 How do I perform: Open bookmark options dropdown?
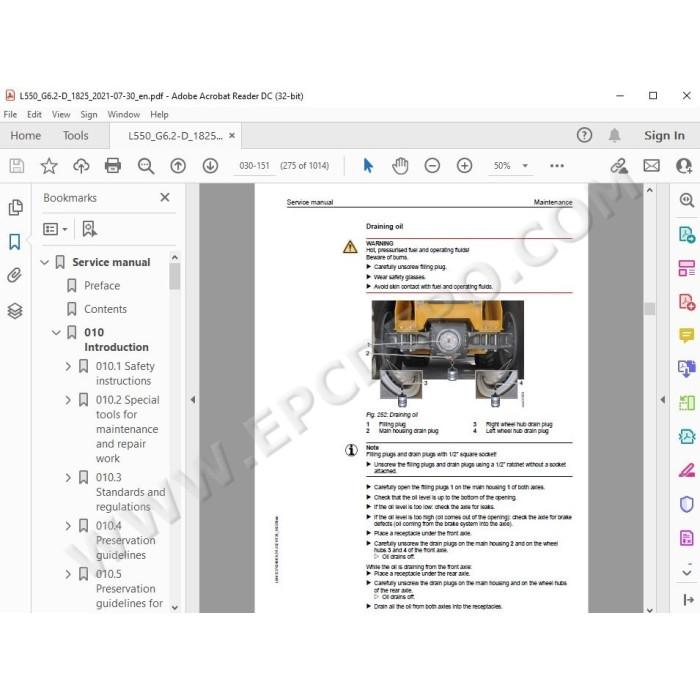[55, 229]
